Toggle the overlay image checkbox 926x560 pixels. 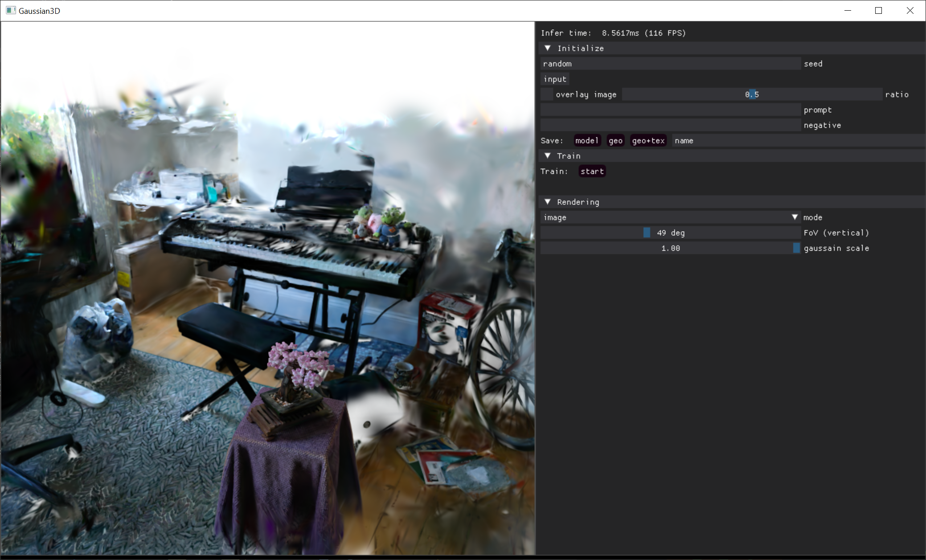(547, 94)
